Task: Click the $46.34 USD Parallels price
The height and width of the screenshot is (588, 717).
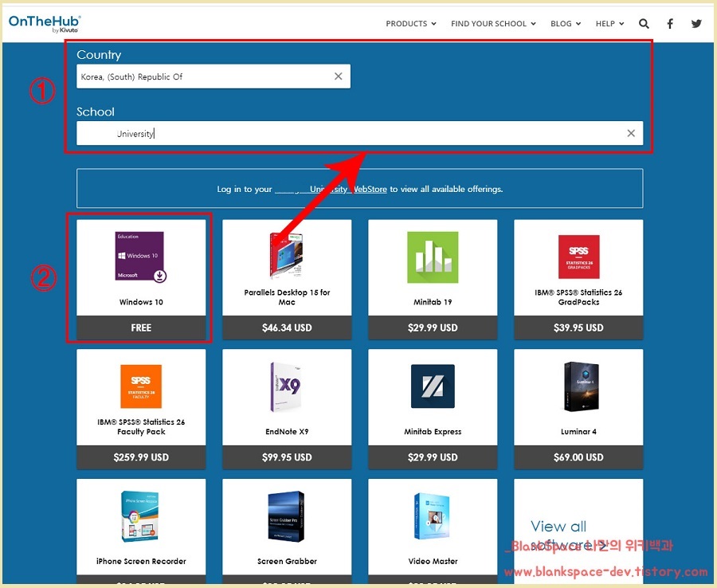Action: pyautogui.click(x=287, y=327)
